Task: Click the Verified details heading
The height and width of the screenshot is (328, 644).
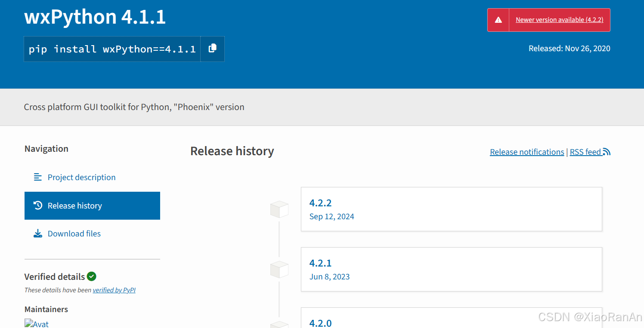Action: tap(55, 277)
